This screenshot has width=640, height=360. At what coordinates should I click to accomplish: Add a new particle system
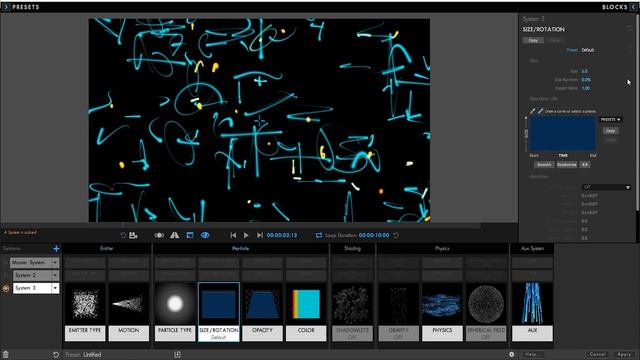56,249
